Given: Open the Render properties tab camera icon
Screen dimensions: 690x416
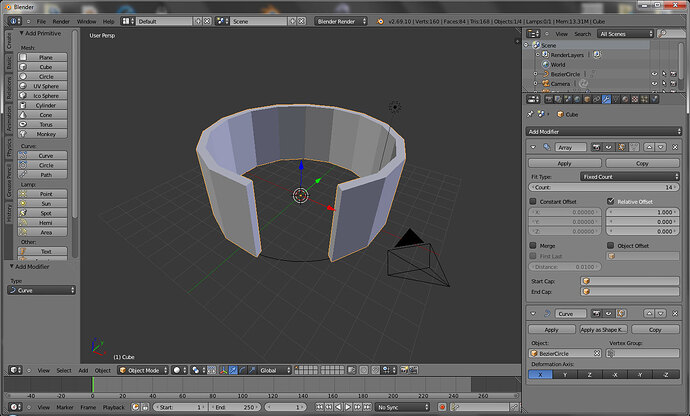Looking at the screenshot, I should point(548,99).
